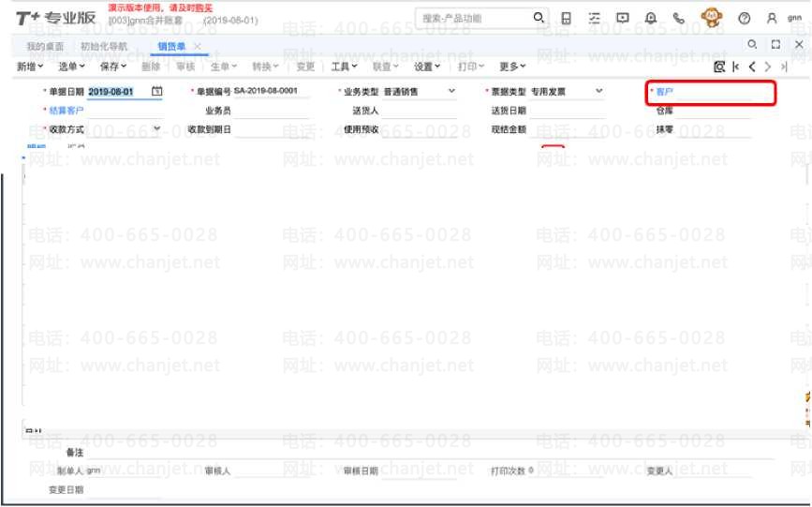Open the 更多 dropdown menu
This screenshot has width=812, height=507.
(512, 67)
